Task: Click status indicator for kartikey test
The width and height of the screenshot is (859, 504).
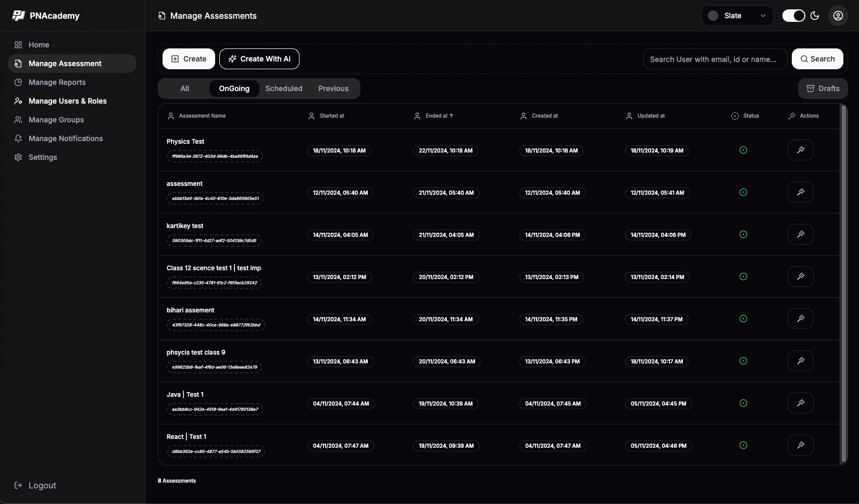Action: pos(743,235)
